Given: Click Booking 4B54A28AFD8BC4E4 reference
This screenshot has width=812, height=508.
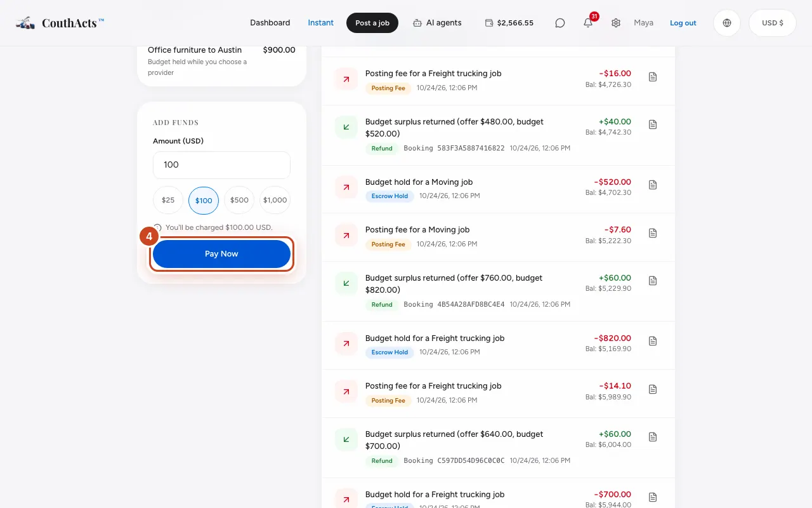Looking at the screenshot, I should [454, 305].
